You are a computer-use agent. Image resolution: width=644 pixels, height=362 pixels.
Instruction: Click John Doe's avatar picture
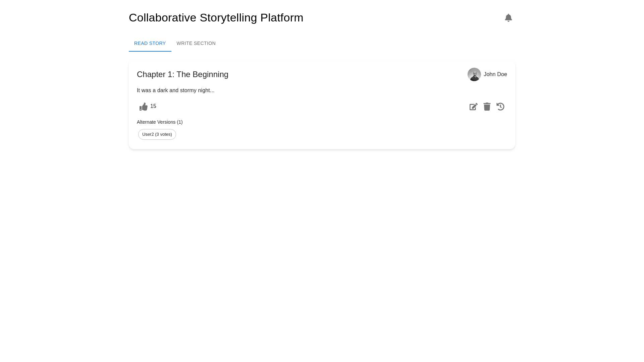(474, 74)
